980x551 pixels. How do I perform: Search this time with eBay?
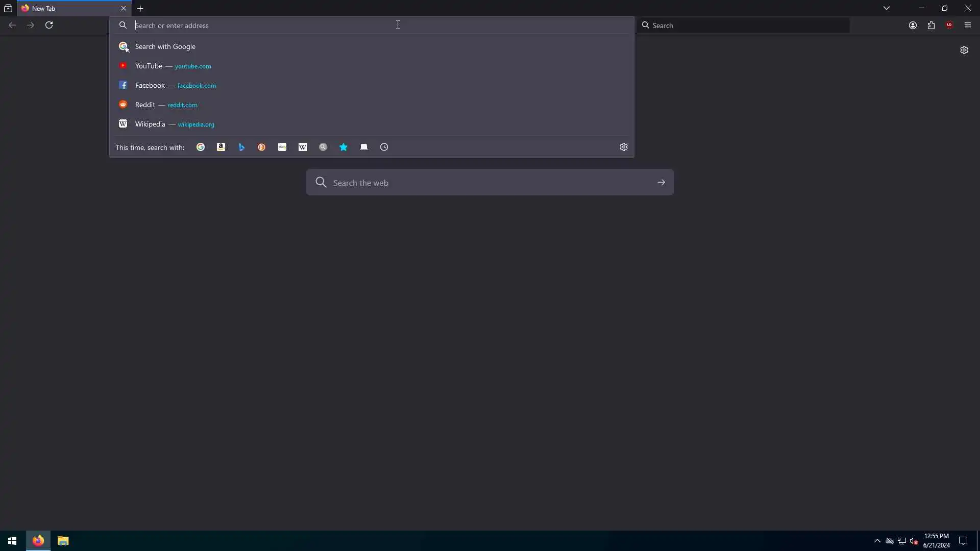click(282, 147)
